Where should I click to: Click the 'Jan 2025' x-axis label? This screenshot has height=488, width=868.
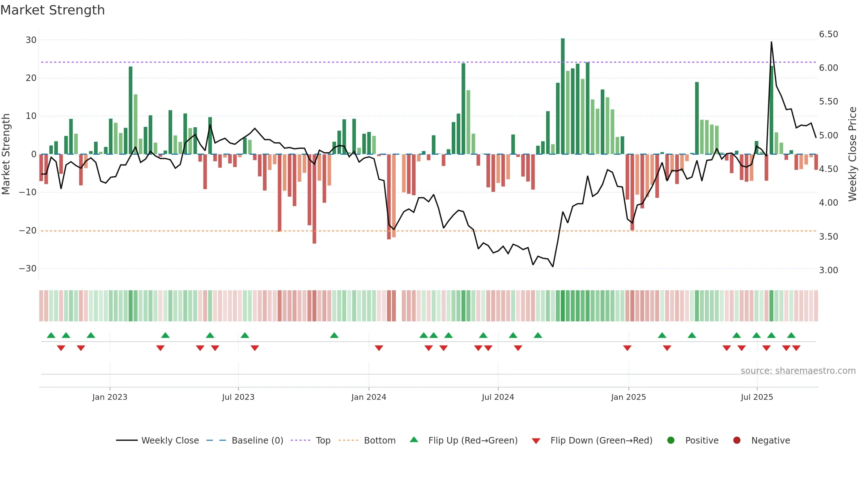pos(629,397)
